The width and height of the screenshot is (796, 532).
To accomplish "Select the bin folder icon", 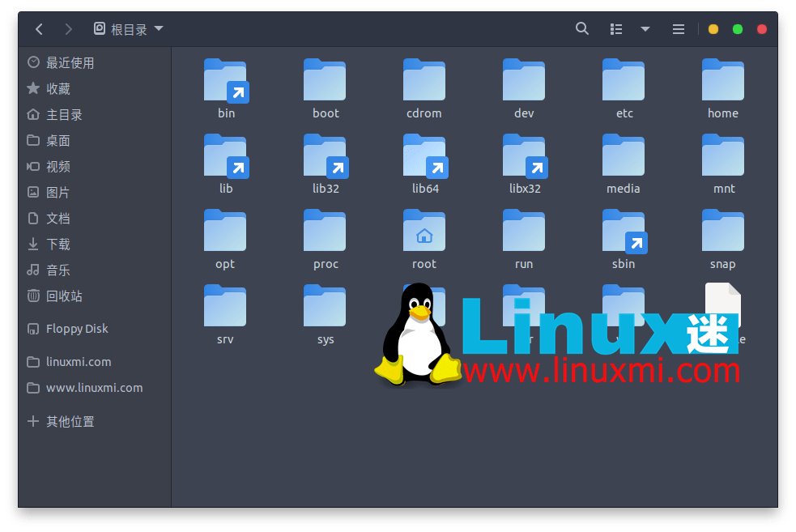I will click(x=225, y=80).
